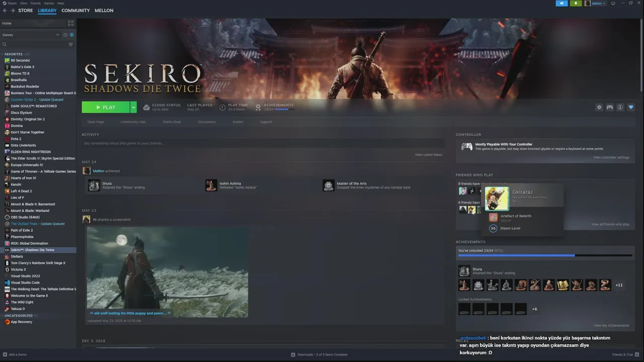Open the Mellon profile tab
The width and height of the screenshot is (644, 362).
104,11
